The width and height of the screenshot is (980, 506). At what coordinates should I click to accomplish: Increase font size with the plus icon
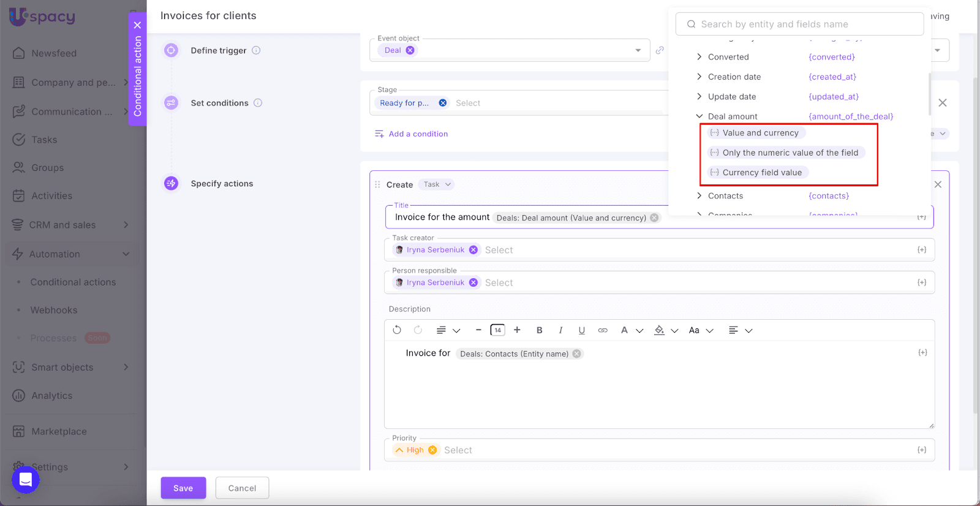click(x=517, y=330)
